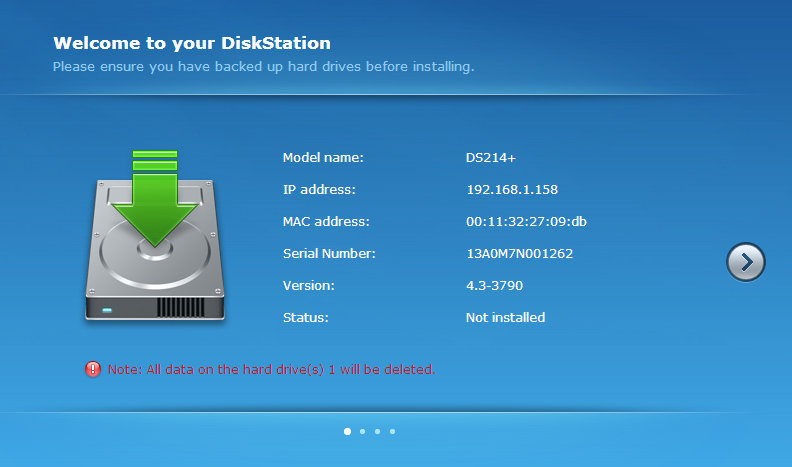Go to the second page indicator dot
Screen dimensions: 792x467
pyautogui.click(x=363, y=431)
